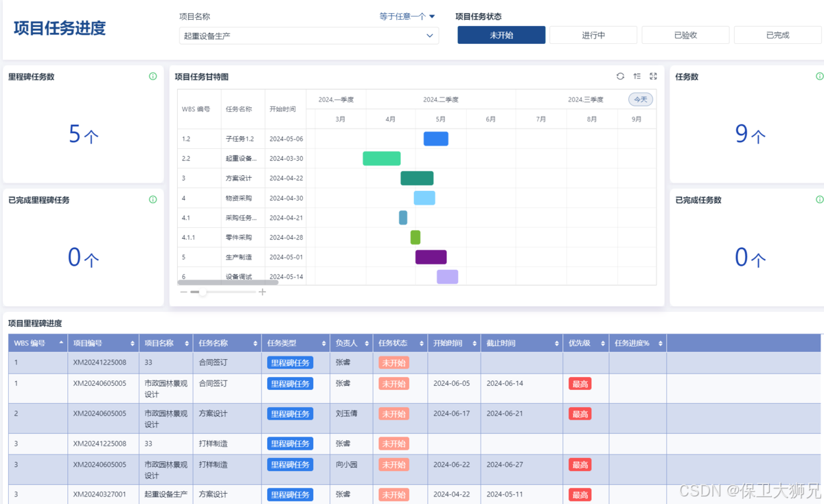Sort table by 优先级 column
Screen dimensions: 824x504
[603, 343]
